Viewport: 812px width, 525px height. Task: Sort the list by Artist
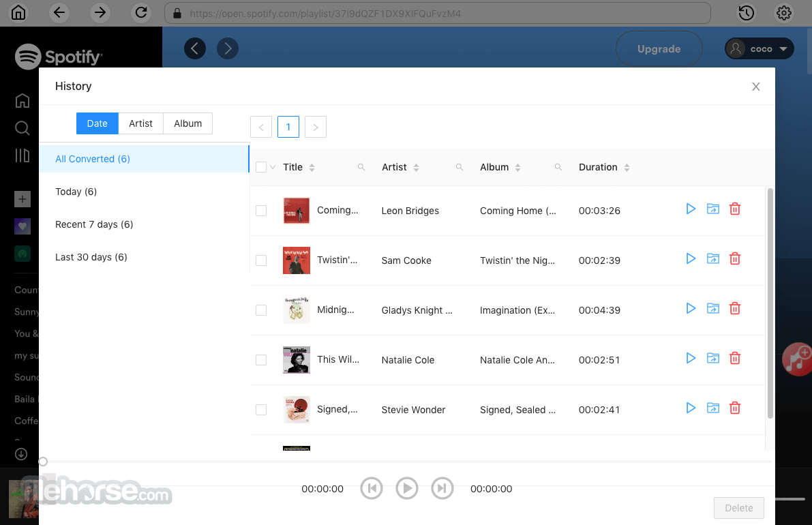416,167
